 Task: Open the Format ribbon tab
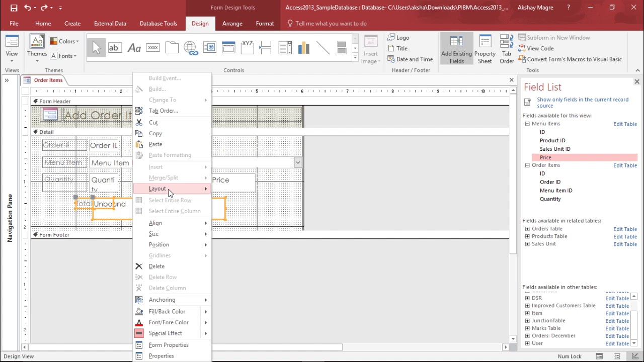265,24
